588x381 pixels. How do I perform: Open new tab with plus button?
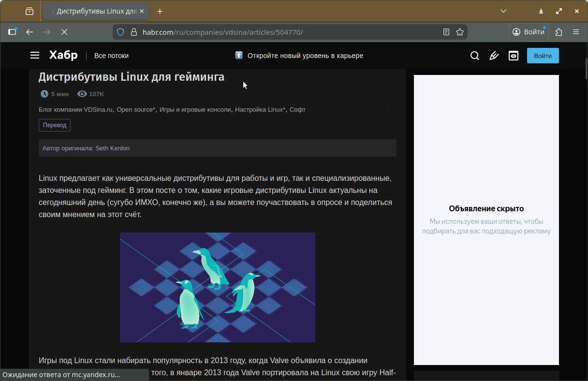(x=160, y=11)
